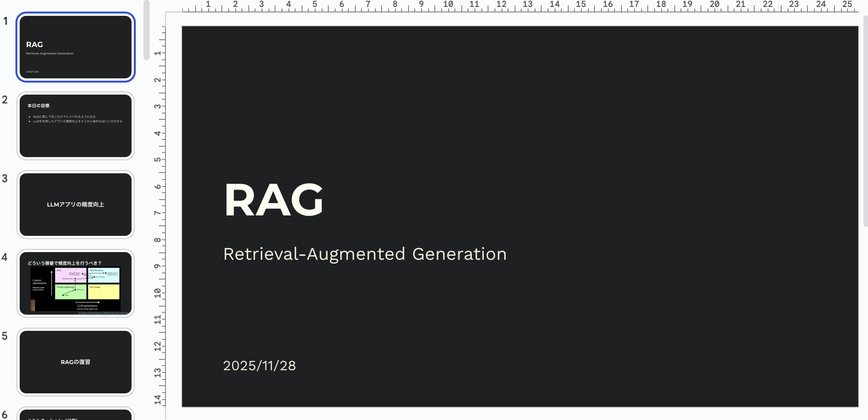Click the large RAG title text

click(x=273, y=200)
